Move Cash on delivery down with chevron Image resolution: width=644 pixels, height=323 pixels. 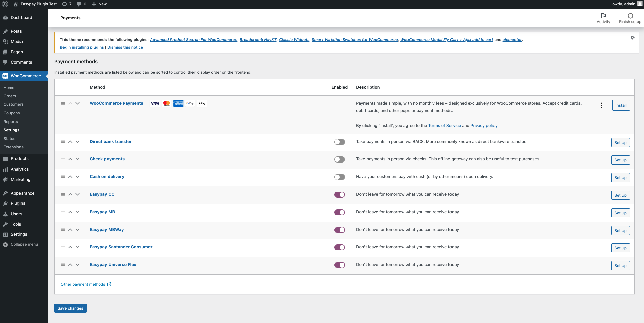click(78, 177)
